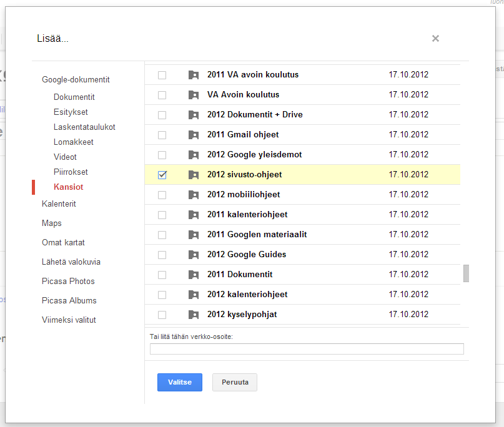Screen dimensions: 504x427
Task: Switch to Laskentataulukot in the sidebar
Action: (x=84, y=127)
